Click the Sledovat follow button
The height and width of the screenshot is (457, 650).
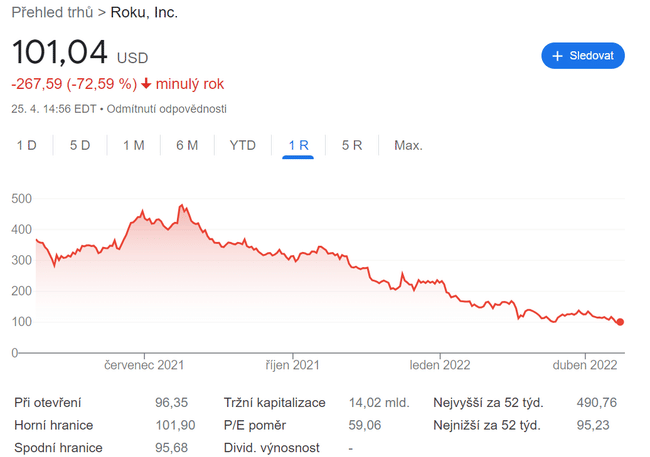click(x=583, y=55)
